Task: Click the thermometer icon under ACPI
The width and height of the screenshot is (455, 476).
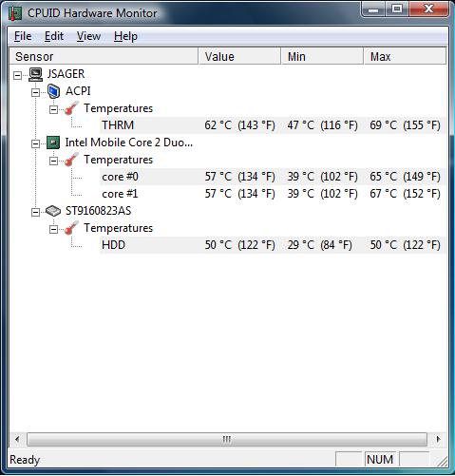Action: click(71, 108)
